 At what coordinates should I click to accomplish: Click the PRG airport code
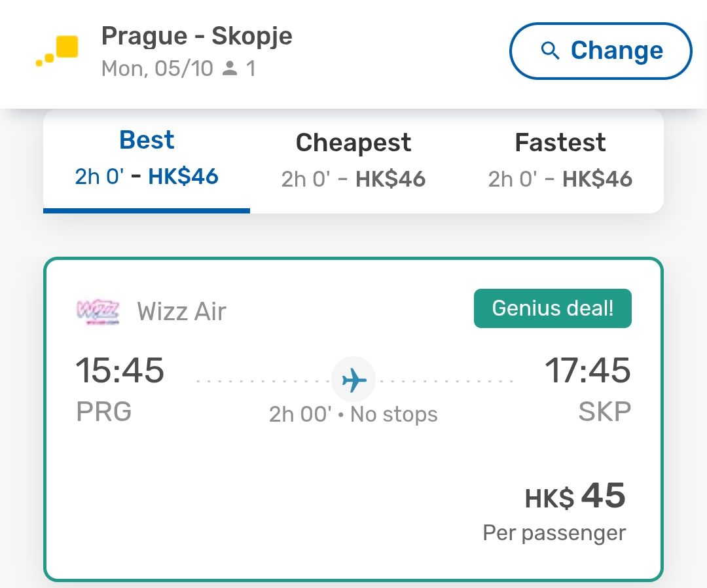(x=103, y=411)
